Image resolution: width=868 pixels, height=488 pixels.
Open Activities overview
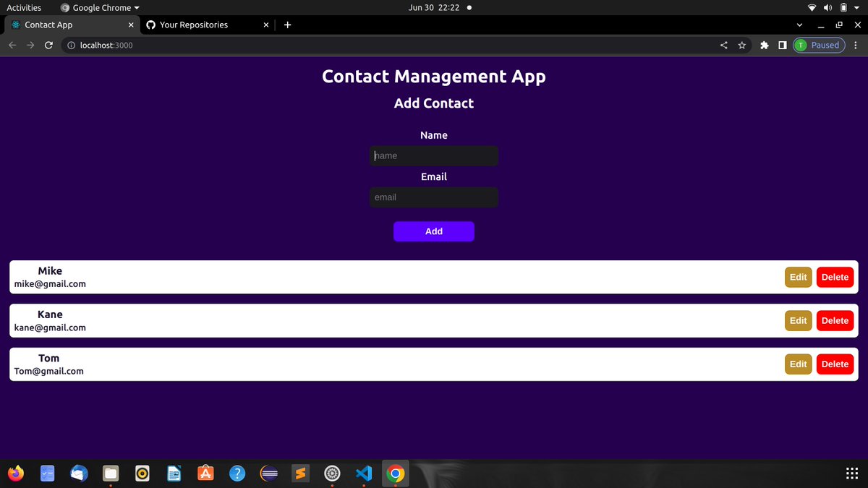pos(24,7)
